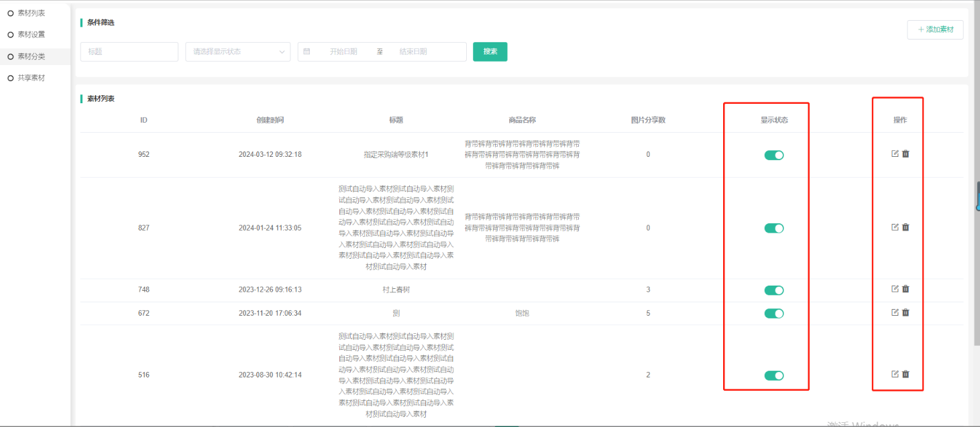Toggle display status switch for ID 516
Screen dimensions: 980x427
774,375
